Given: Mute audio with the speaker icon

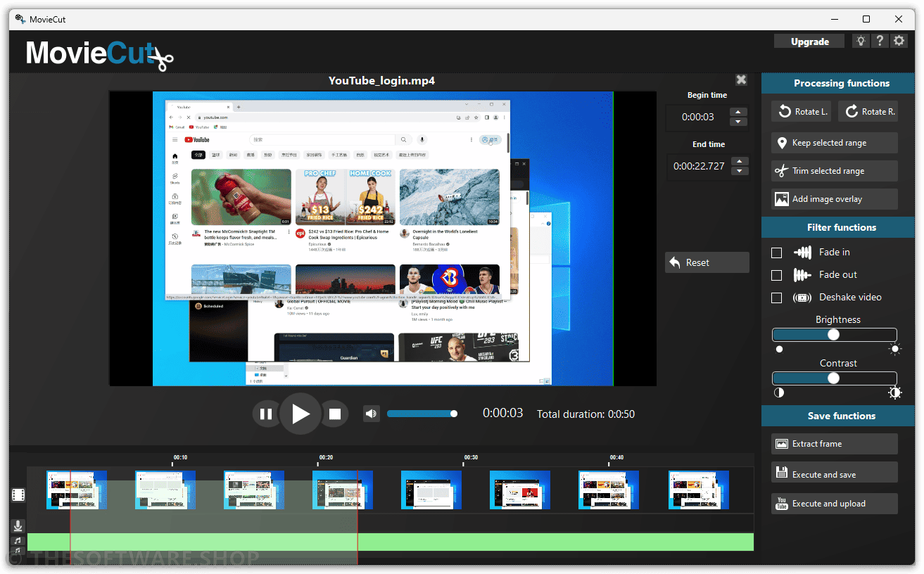Looking at the screenshot, I should [371, 414].
